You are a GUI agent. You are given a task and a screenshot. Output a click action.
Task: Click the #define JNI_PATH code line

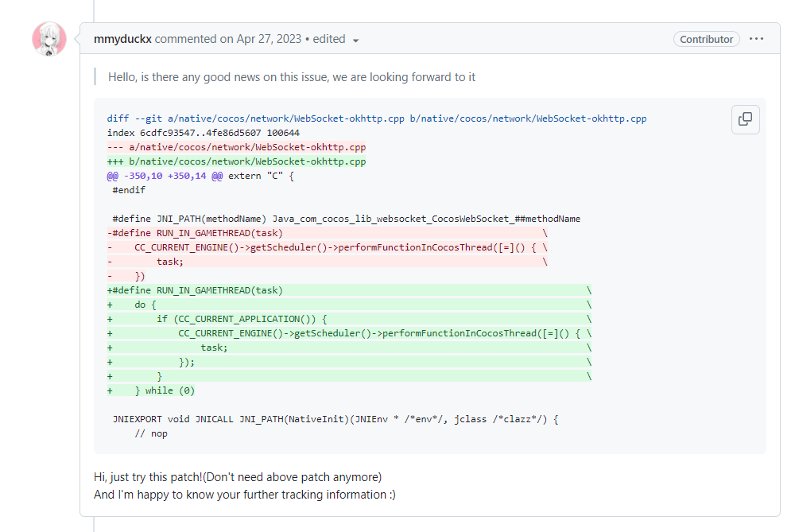point(346,219)
